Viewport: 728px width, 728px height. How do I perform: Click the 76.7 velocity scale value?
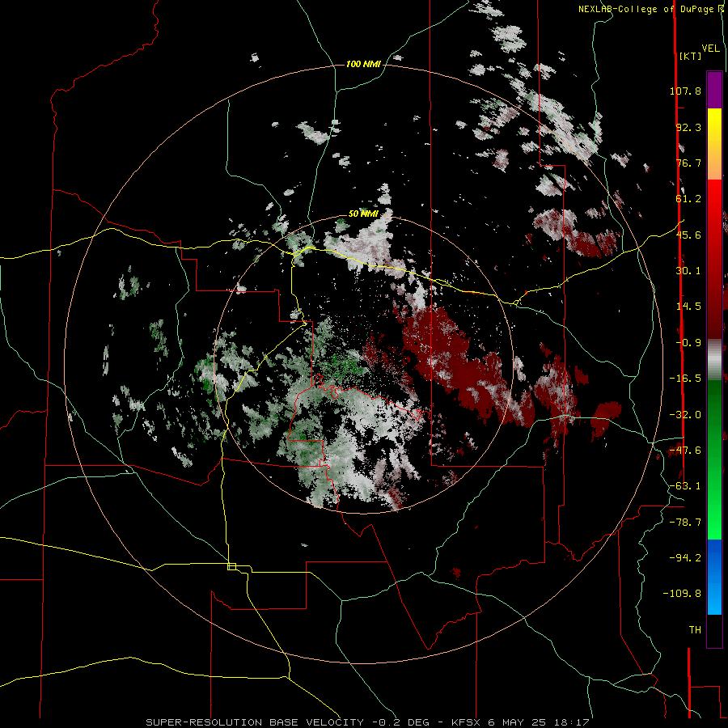(688, 163)
